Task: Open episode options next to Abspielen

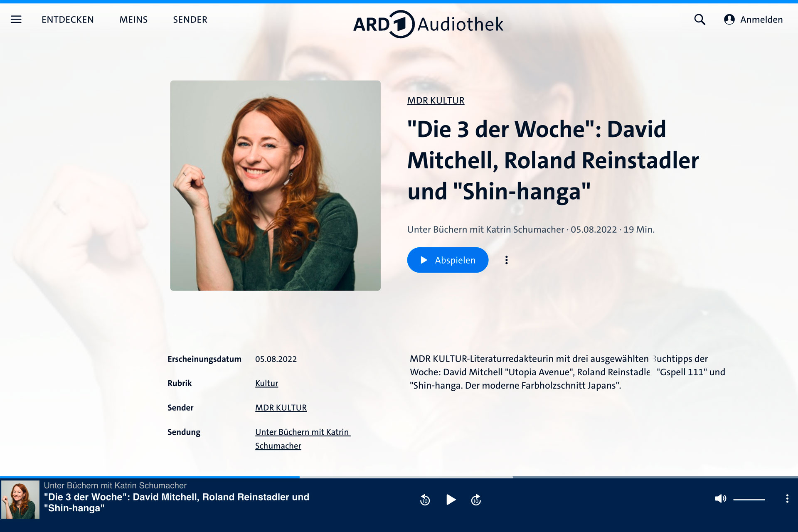Action: 506,260
